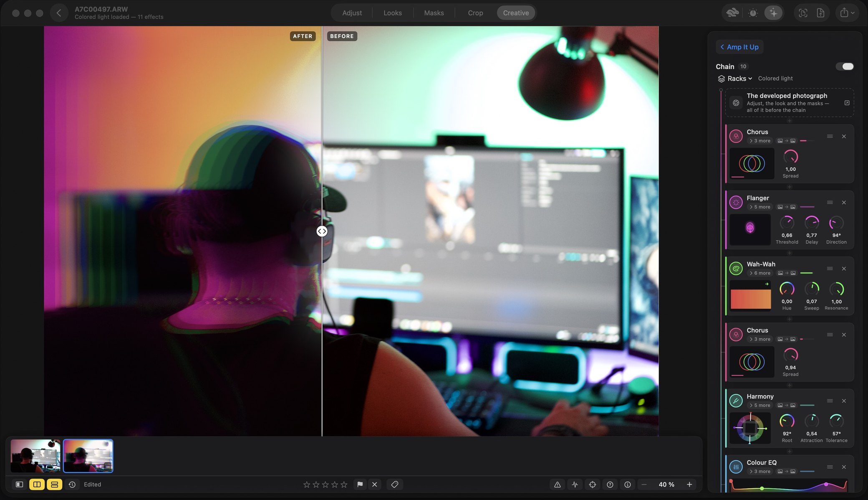Open the Adjust tab
Screen dimensions: 868x500
tap(352, 13)
